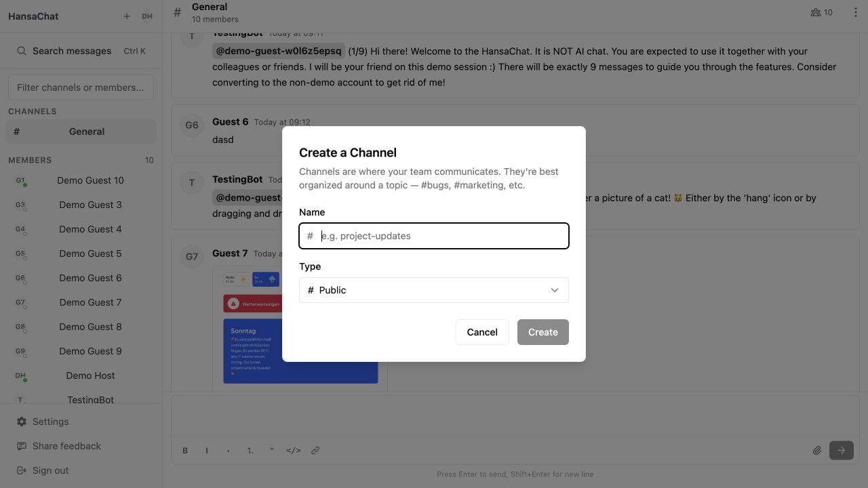868x488 pixels.
Task: Click the HansaChat workspace title
Action: 33,16
